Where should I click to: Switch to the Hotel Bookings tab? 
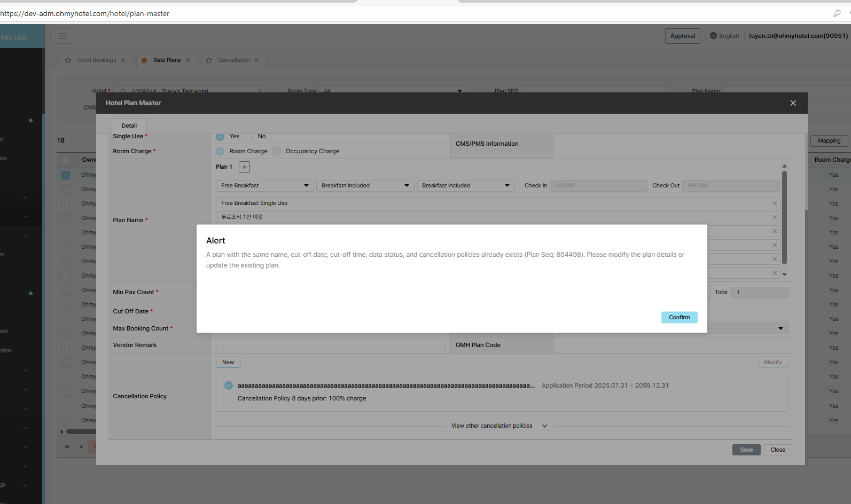pos(97,60)
